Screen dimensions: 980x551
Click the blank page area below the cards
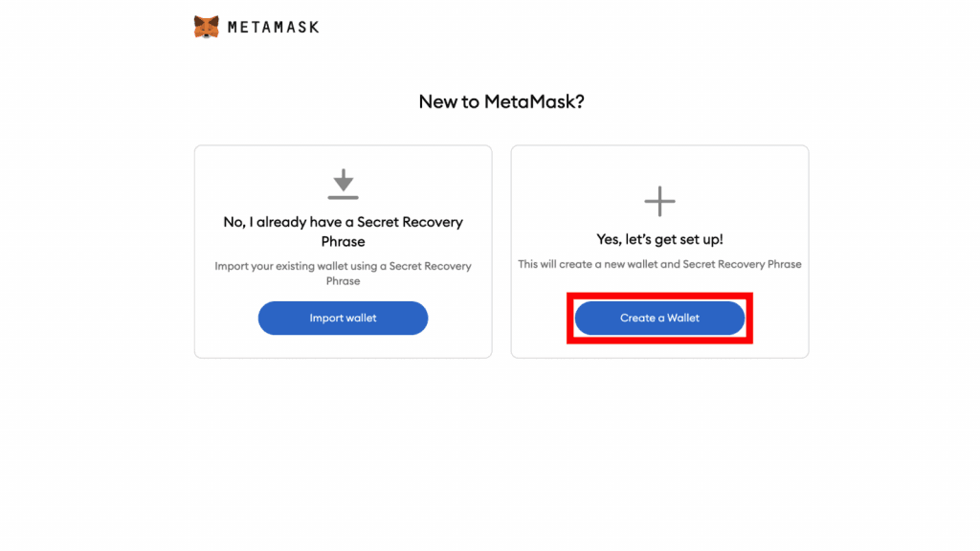click(x=490, y=450)
